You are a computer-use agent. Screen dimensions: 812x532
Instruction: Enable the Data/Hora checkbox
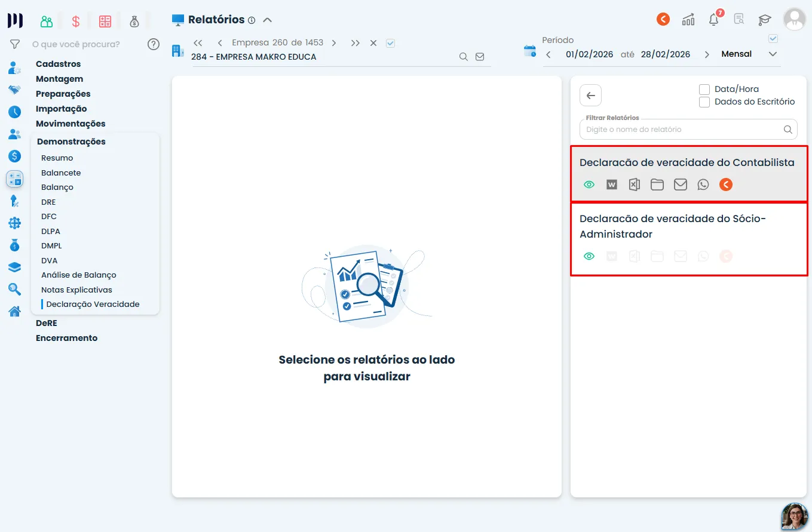[704, 90]
